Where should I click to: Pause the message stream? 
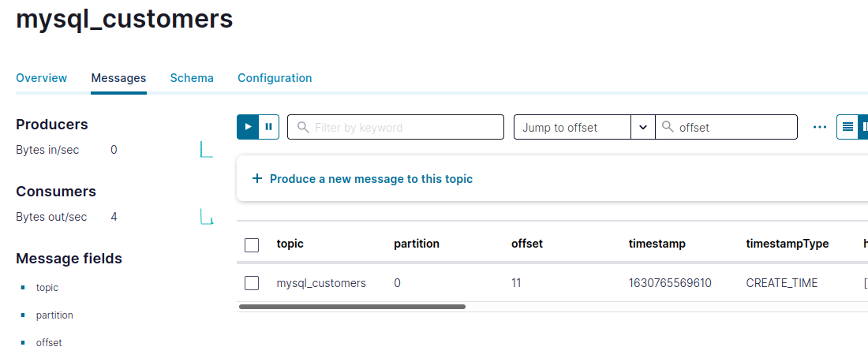pos(269,127)
